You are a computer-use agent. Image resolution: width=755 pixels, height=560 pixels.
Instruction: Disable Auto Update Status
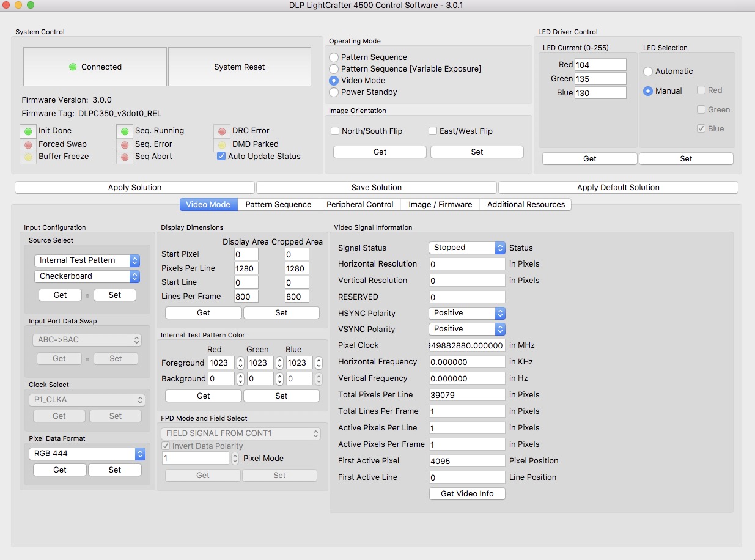click(x=221, y=156)
